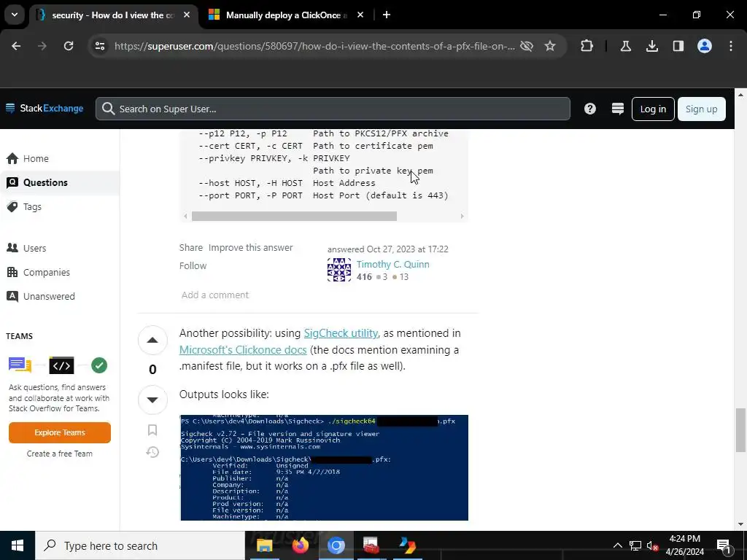
Task: Open the Windows Start menu
Action: pyautogui.click(x=18, y=545)
